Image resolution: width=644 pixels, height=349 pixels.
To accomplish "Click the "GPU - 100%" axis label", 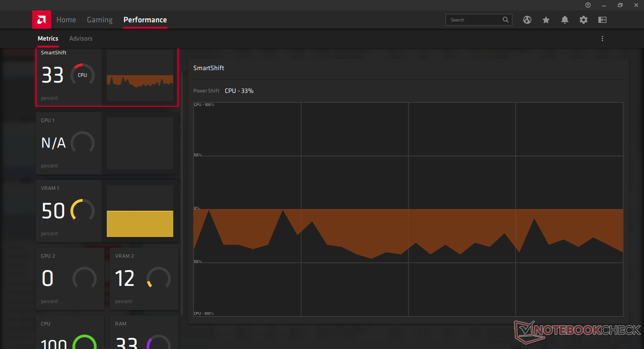I will click(204, 105).
